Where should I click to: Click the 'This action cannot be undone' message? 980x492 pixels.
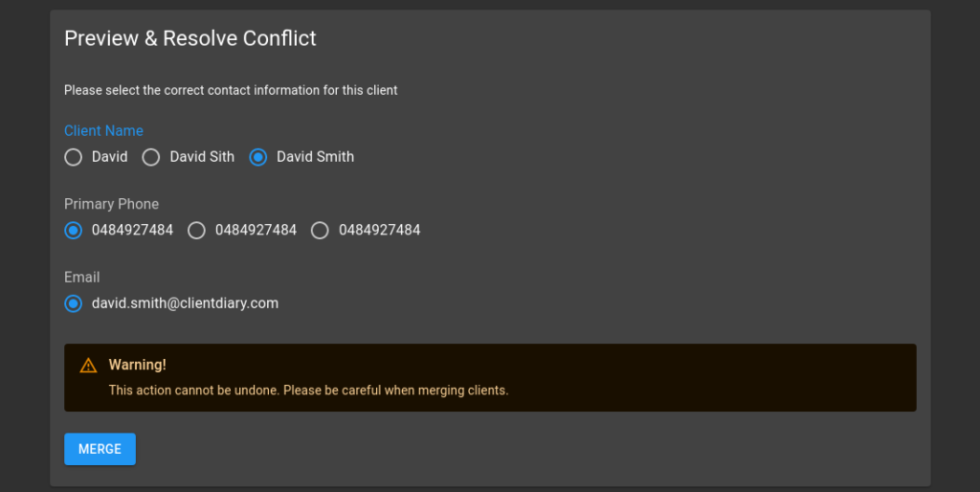point(309,391)
